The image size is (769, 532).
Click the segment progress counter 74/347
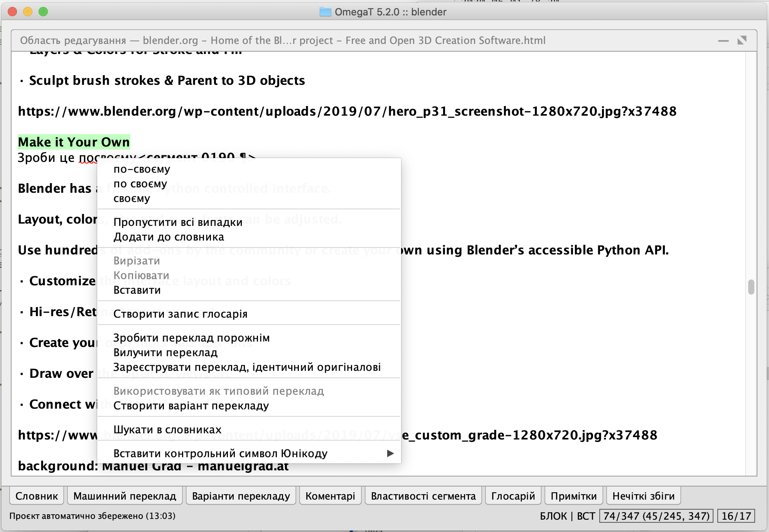coord(656,516)
